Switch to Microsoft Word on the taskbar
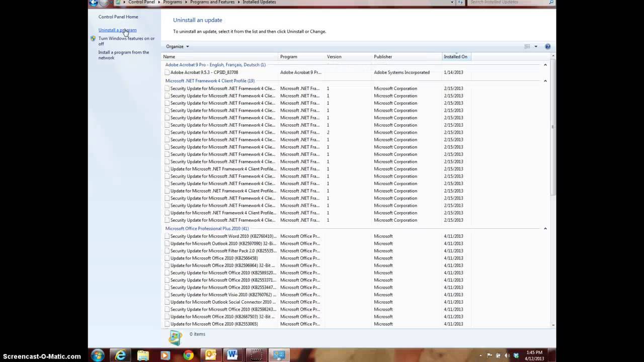Viewport: 644px width, 362px height. 233,355
